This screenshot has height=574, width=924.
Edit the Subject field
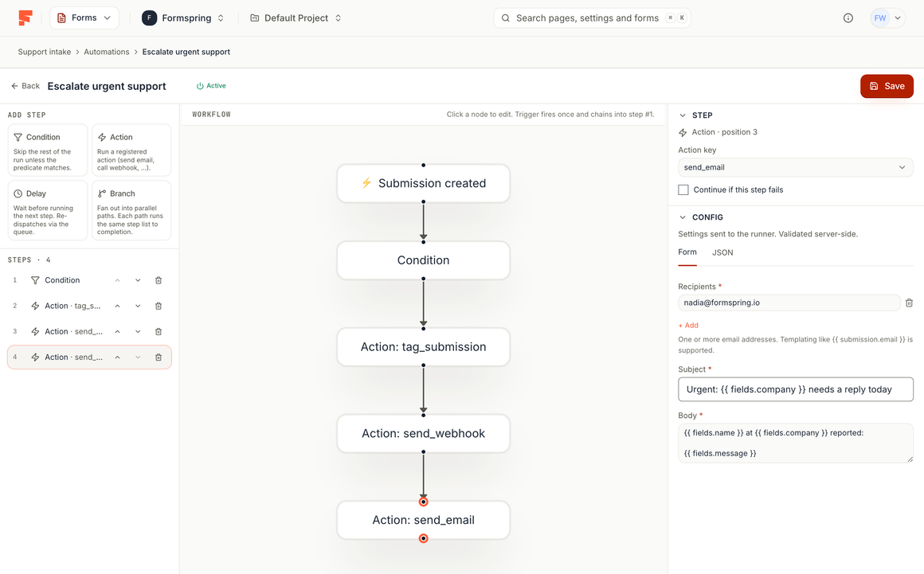(x=796, y=390)
